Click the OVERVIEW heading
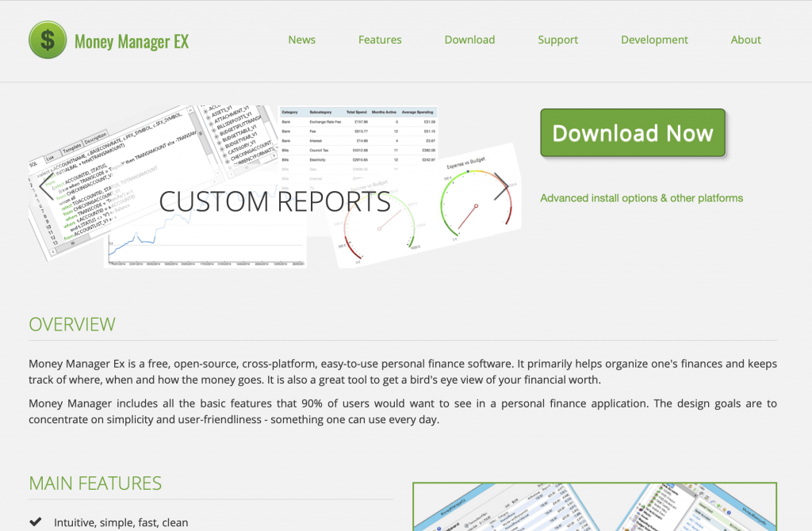The height and width of the screenshot is (531, 812). point(72,324)
